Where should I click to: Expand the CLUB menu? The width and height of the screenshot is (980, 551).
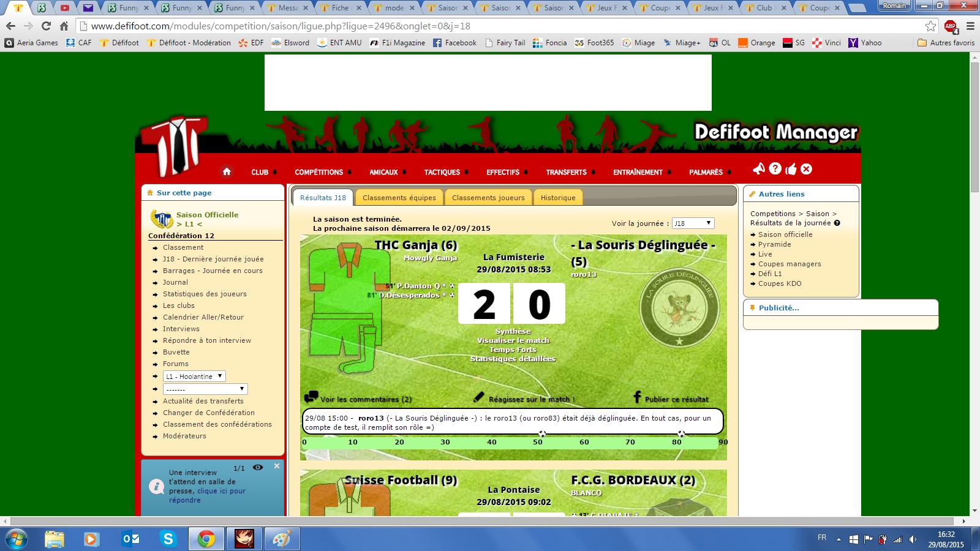[264, 172]
